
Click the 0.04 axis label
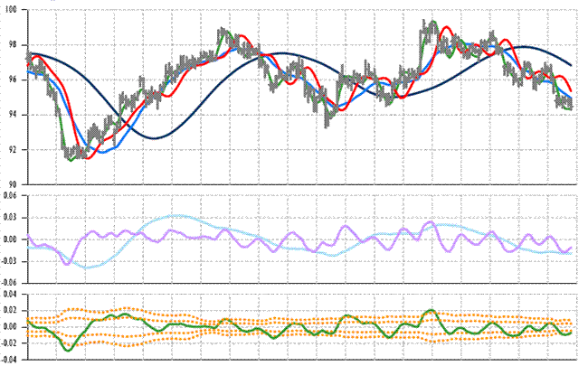pyautogui.click(x=11, y=294)
